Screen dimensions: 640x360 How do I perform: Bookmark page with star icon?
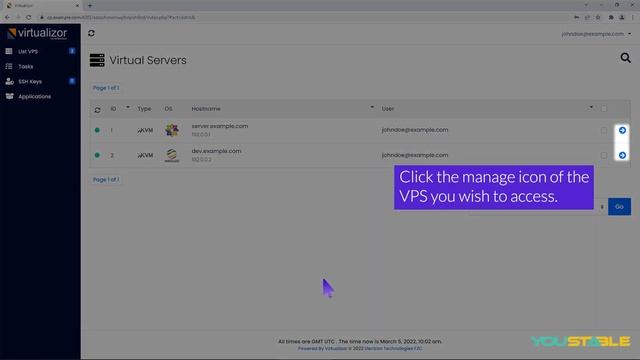click(x=598, y=18)
